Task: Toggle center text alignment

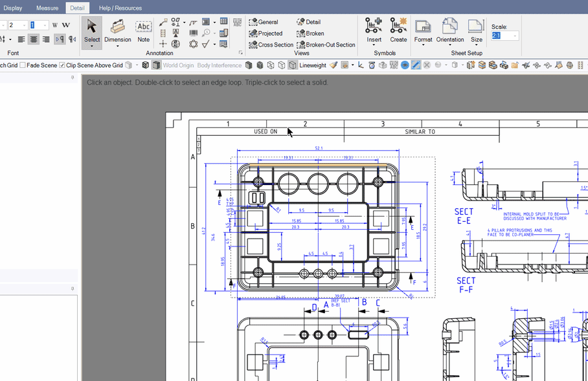Action: coord(34,39)
